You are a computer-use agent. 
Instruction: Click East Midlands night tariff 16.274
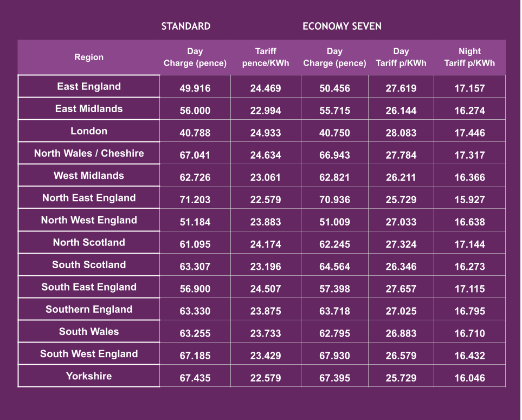(469, 111)
